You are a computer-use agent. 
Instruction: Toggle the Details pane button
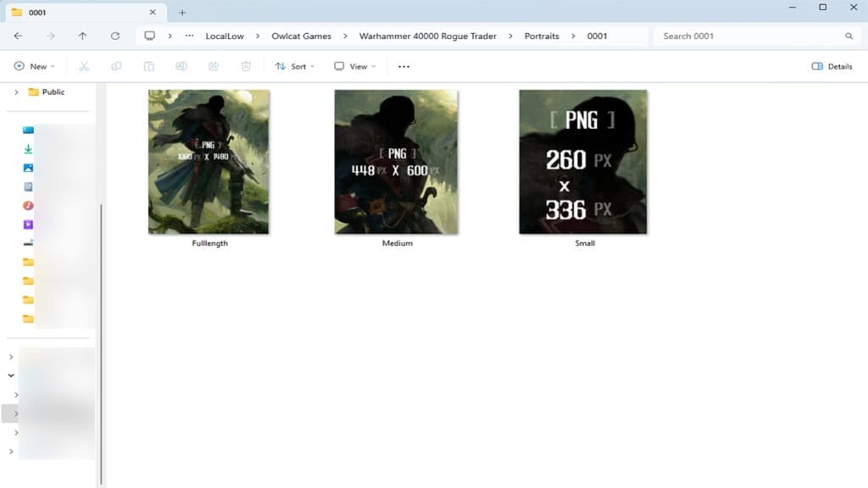click(831, 66)
